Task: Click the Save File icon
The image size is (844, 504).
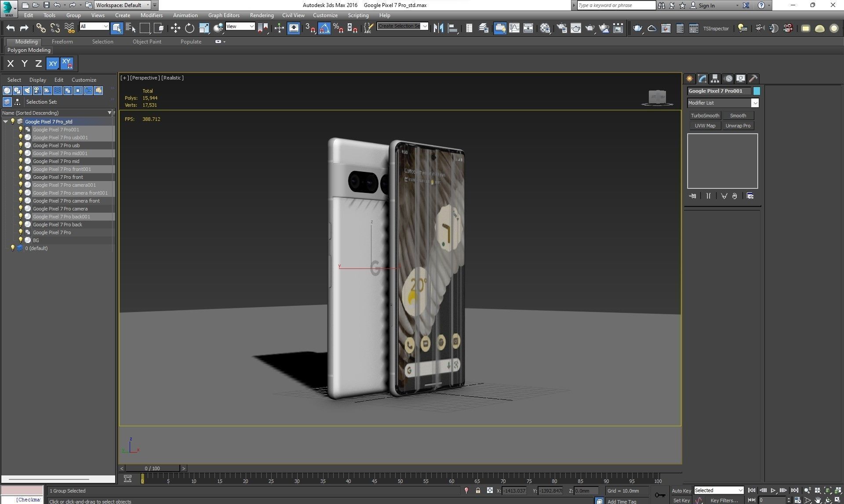Action: [x=46, y=5]
